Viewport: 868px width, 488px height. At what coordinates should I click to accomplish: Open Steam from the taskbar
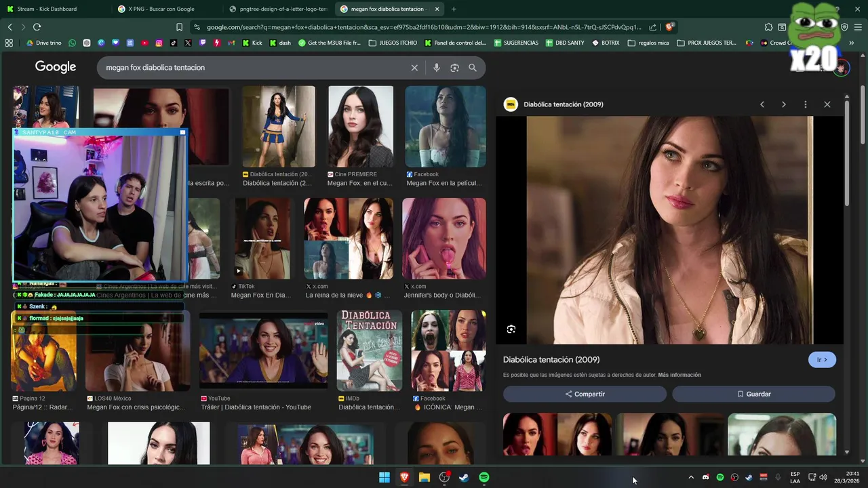[464, 478]
